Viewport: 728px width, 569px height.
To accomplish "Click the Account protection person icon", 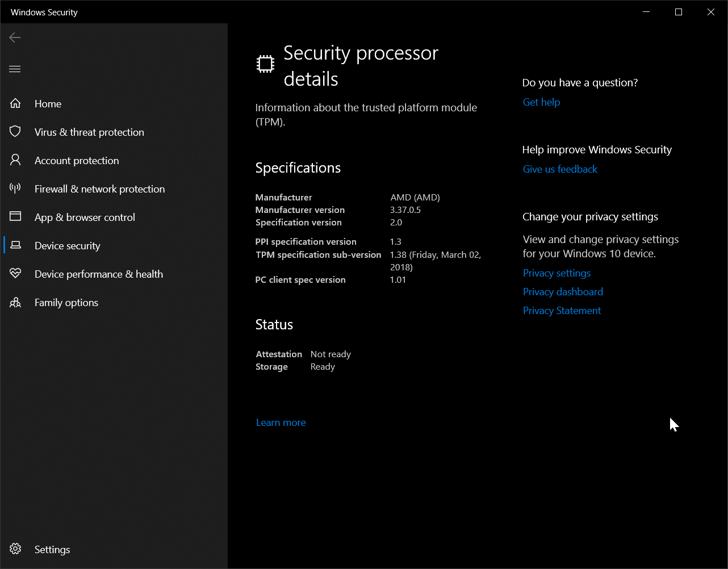I will (15, 160).
